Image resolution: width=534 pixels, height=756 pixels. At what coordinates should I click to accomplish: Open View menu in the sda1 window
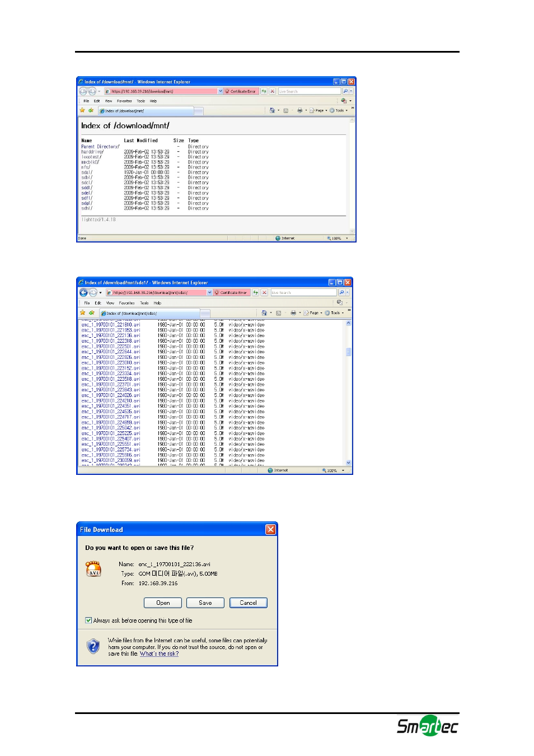pos(110,303)
